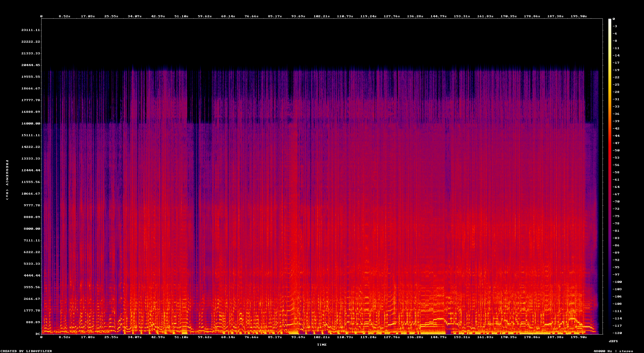Select the 195.90s marker on the bottom time axis
Image resolution: width=644 pixels, height=353 pixels.
click(x=579, y=337)
